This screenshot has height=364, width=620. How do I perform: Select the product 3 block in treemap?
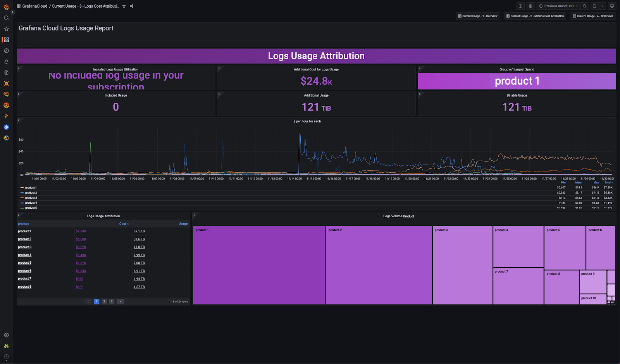(462, 265)
